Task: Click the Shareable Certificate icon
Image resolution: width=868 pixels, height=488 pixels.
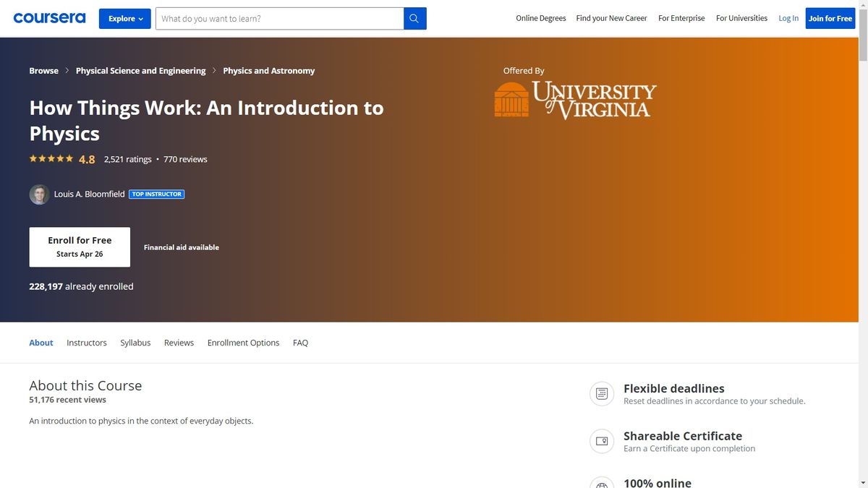Action: [x=601, y=441]
